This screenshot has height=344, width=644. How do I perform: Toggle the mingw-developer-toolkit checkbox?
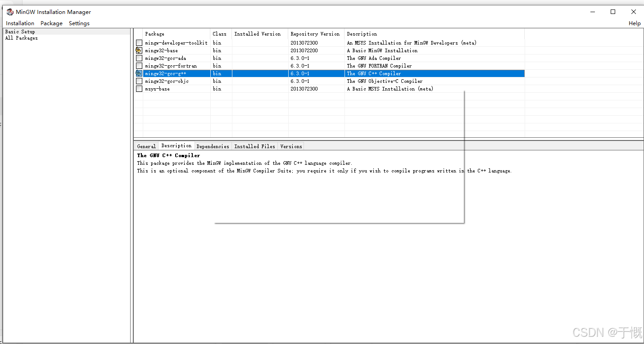point(139,43)
